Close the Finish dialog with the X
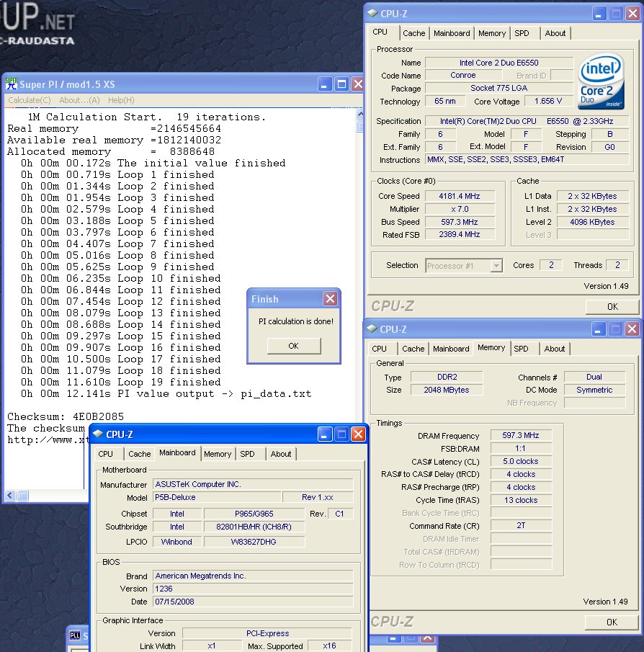 point(330,298)
